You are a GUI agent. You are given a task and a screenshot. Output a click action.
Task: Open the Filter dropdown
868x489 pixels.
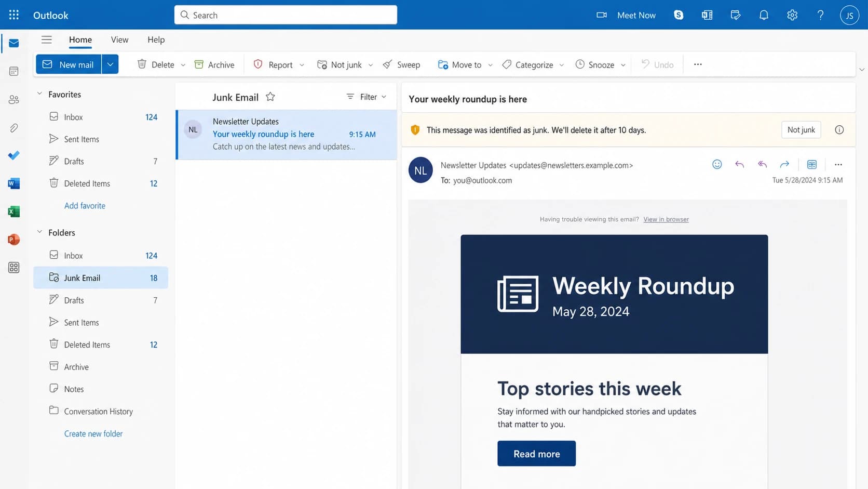pos(367,97)
